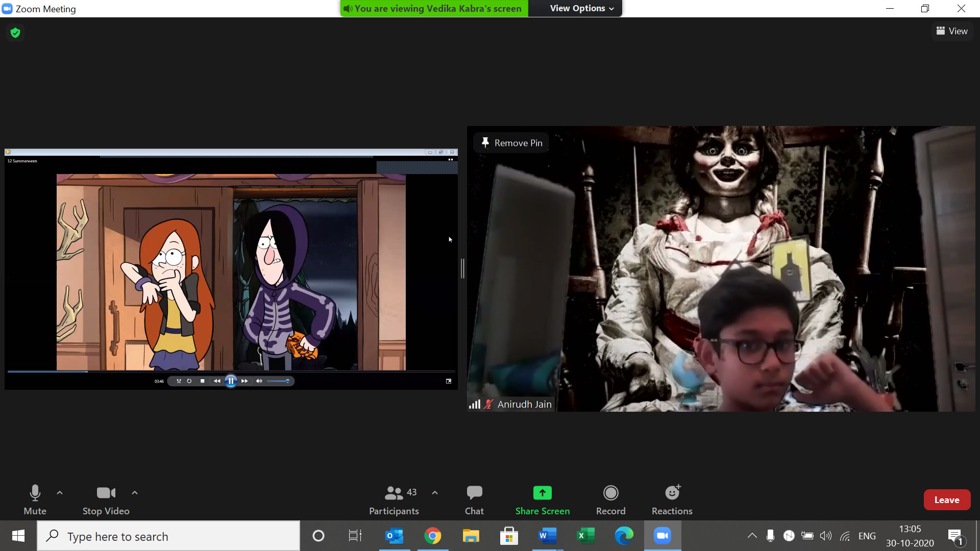980x551 pixels.
Task: Adjust the media player volume slider
Action: point(278,381)
